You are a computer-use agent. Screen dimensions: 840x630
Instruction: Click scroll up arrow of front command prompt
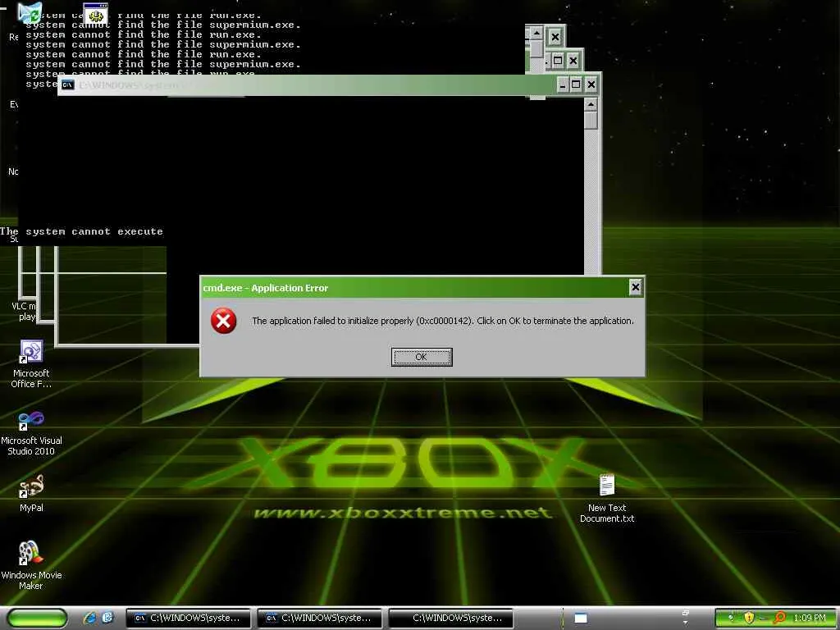tap(591, 104)
